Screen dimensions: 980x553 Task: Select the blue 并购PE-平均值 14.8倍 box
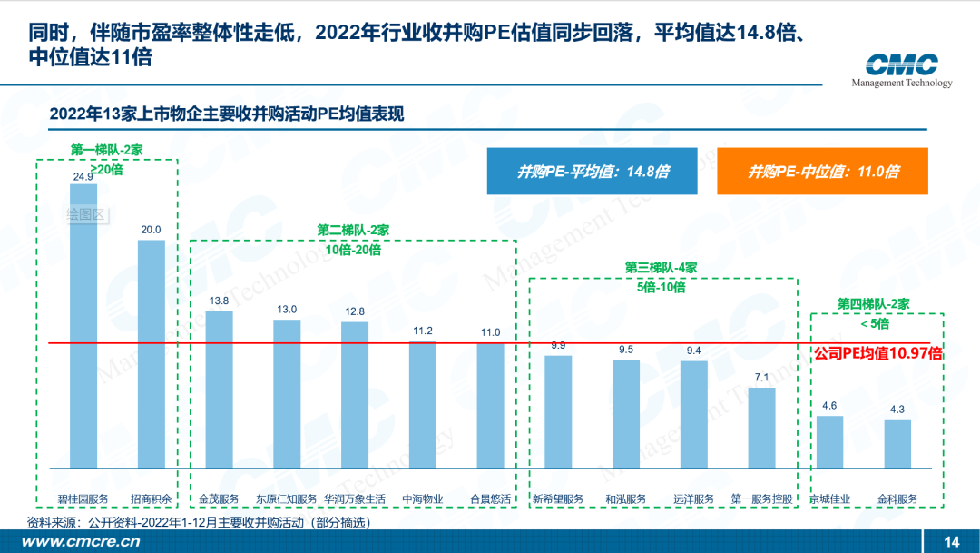click(x=592, y=171)
